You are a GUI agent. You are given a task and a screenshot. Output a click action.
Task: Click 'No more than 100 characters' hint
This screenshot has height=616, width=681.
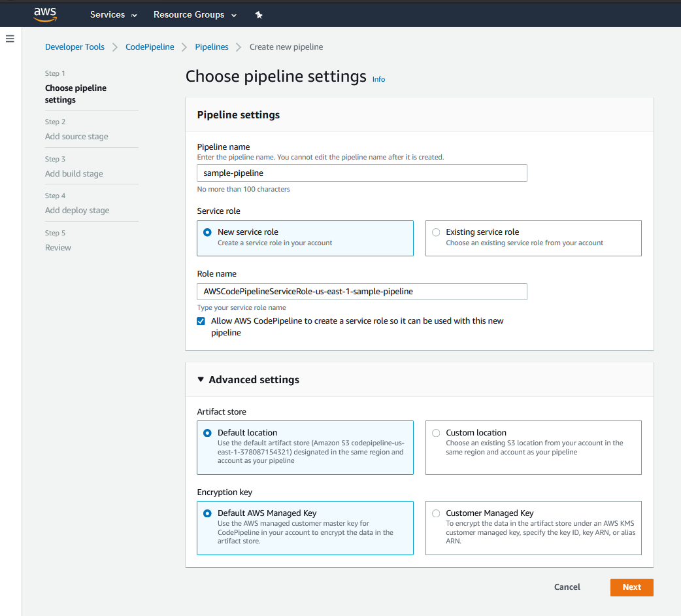[x=243, y=190]
